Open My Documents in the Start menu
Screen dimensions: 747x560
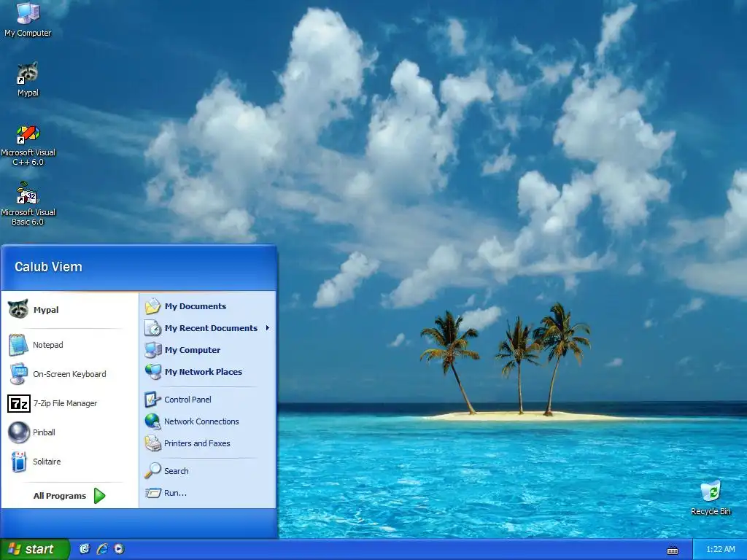(x=208, y=306)
